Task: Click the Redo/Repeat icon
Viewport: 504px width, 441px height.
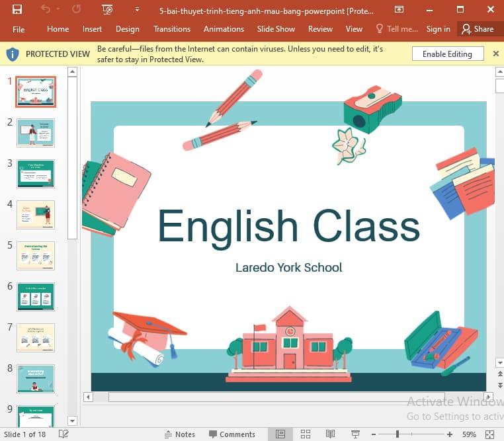Action: [76, 9]
